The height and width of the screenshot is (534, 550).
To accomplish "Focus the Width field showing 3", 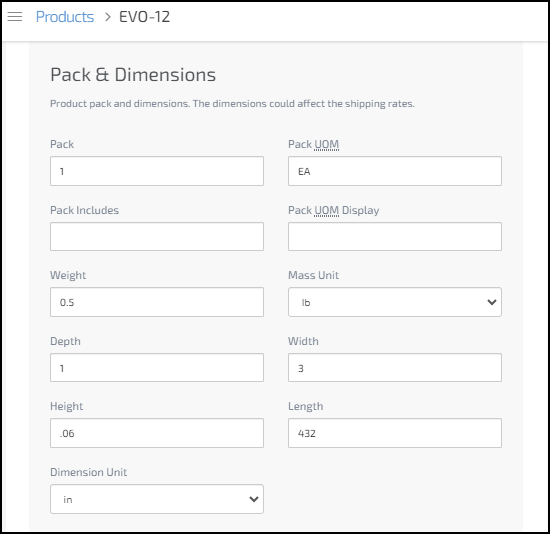I will (x=395, y=368).
